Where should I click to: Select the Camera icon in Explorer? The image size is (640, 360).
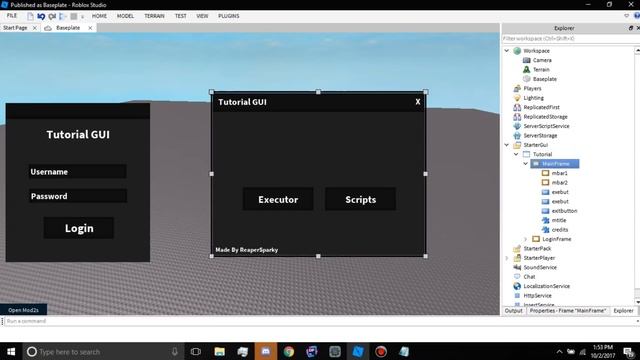click(x=527, y=60)
